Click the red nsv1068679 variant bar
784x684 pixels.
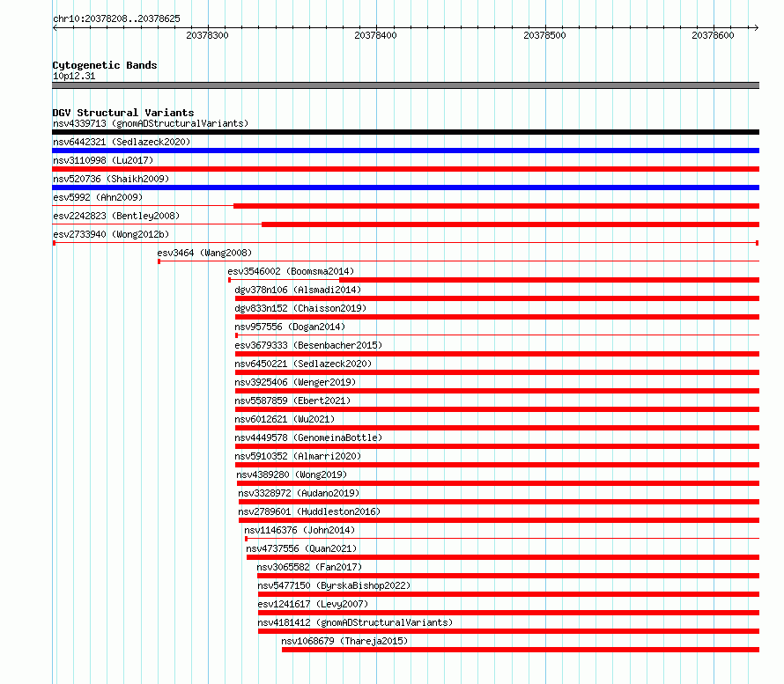coord(521,650)
